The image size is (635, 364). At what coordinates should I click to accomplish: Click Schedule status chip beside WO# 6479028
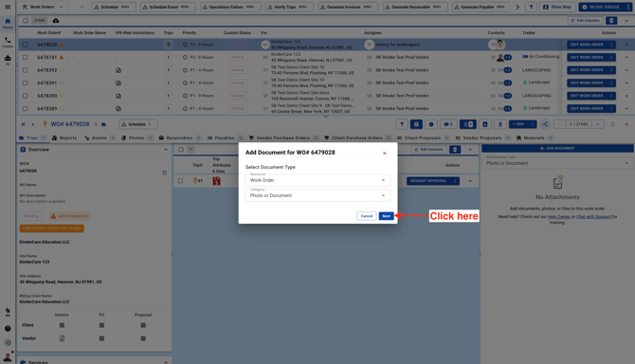(x=138, y=124)
